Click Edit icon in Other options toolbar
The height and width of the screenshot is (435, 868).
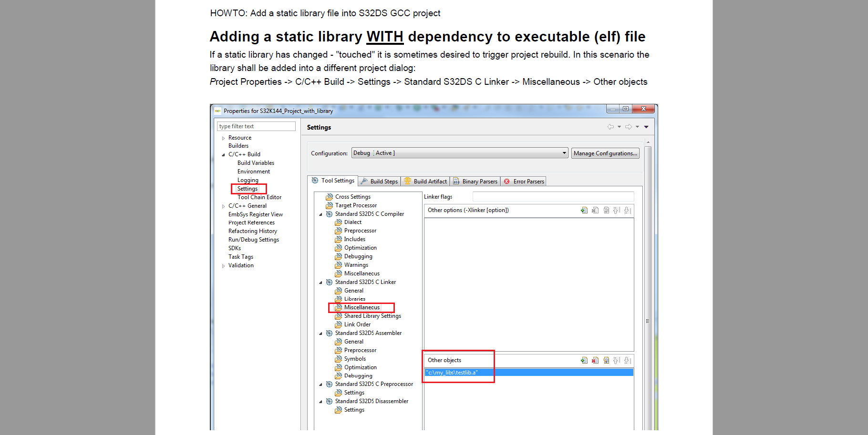pos(606,210)
